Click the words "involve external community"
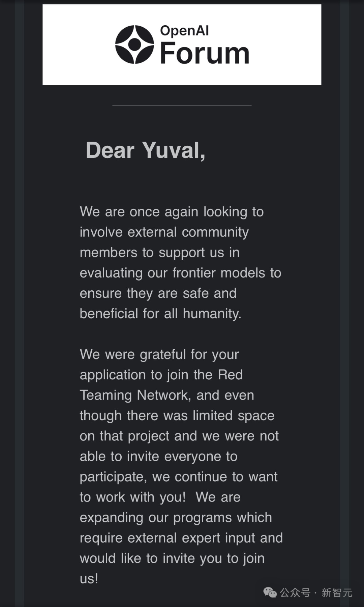364x607 pixels. 164,232
